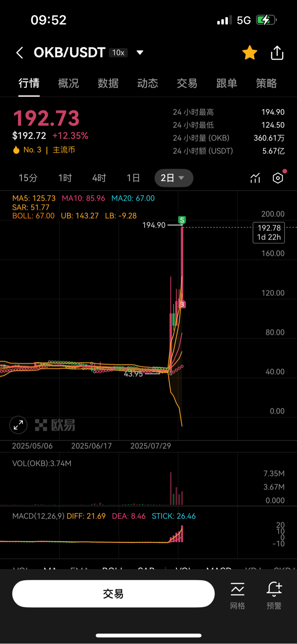Tap the 24 小时最低 value 124.50
This screenshot has height=644, width=297.
coord(273,125)
